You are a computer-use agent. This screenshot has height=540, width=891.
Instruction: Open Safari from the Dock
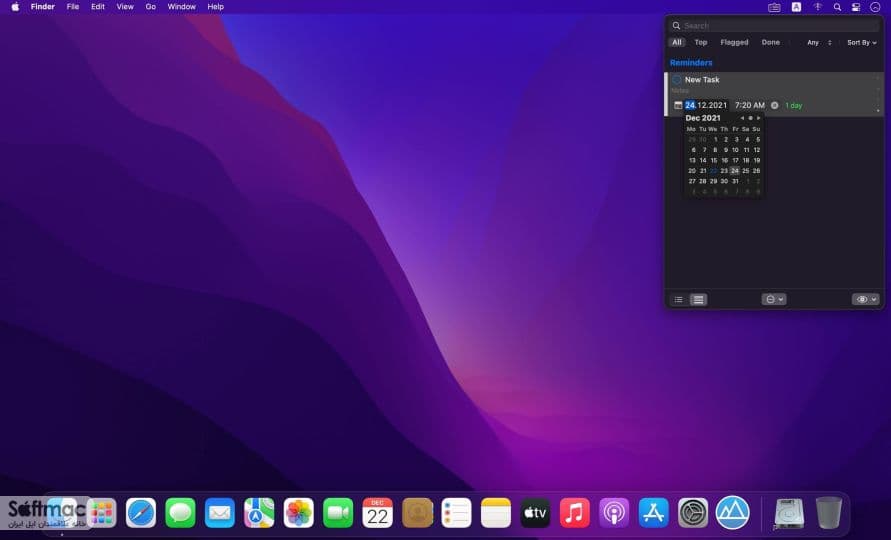141,513
